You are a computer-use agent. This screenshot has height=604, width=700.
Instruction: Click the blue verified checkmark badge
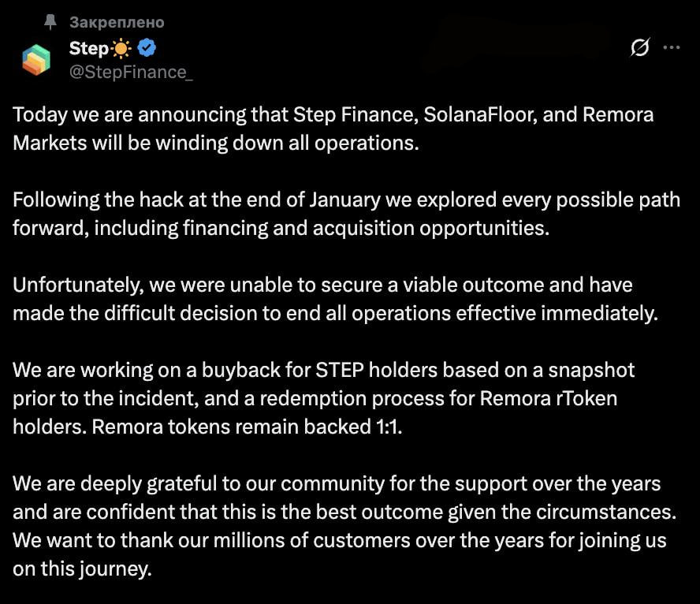pyautogui.click(x=147, y=48)
